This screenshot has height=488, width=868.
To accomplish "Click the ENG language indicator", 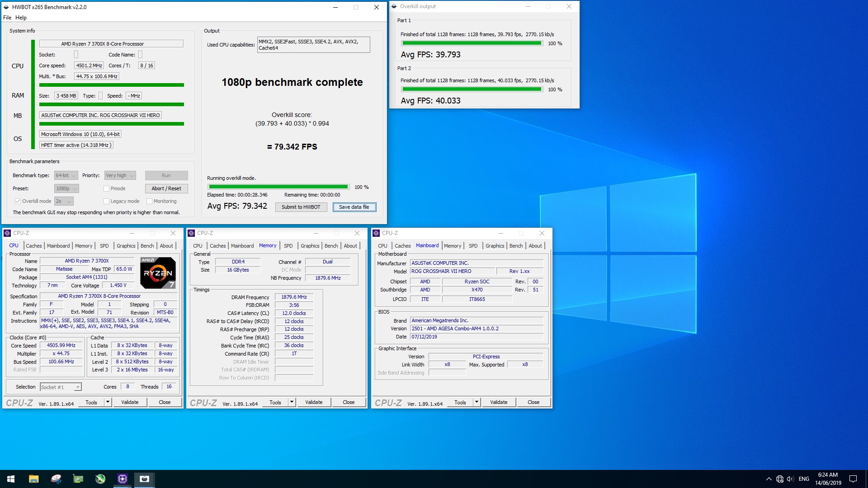I will [x=804, y=479].
